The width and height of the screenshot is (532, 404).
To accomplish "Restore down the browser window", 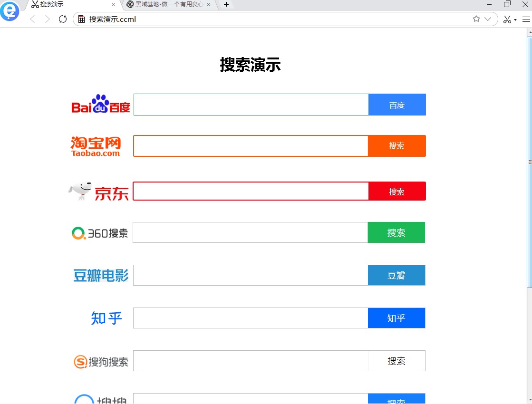I will tap(507, 4).
